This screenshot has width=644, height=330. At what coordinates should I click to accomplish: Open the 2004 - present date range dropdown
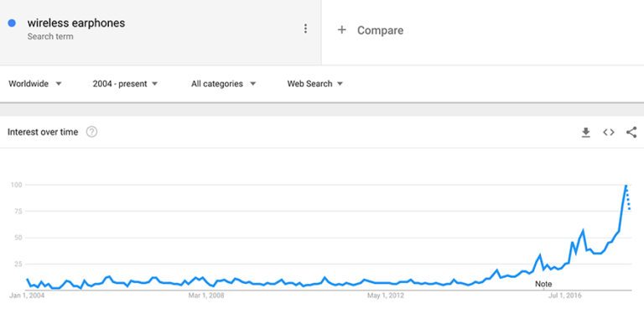point(125,83)
